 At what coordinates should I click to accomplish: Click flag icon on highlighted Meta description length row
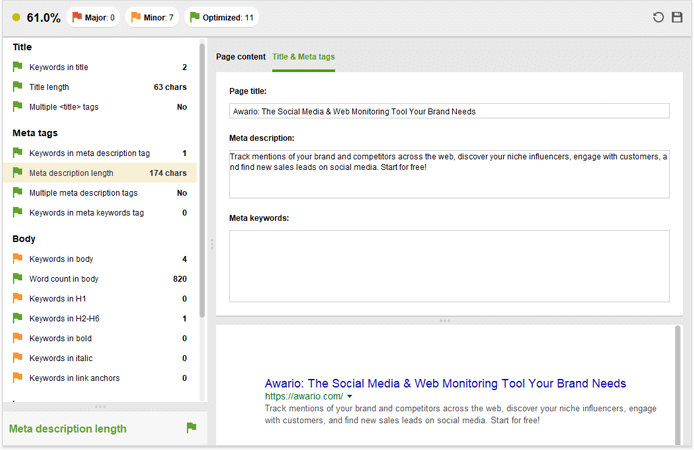pos(18,173)
